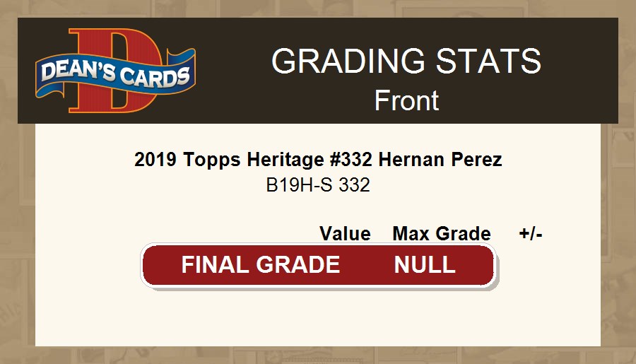Image resolution: width=636 pixels, height=364 pixels.
Task: Click the Value column header
Action: (x=345, y=234)
